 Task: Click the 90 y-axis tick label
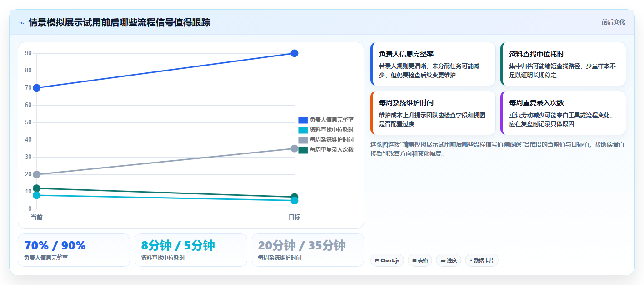point(28,53)
